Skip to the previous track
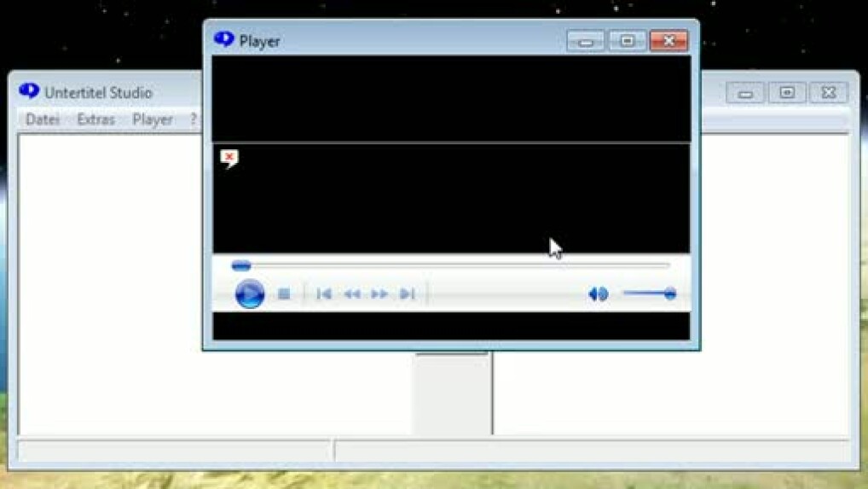 [x=324, y=294]
